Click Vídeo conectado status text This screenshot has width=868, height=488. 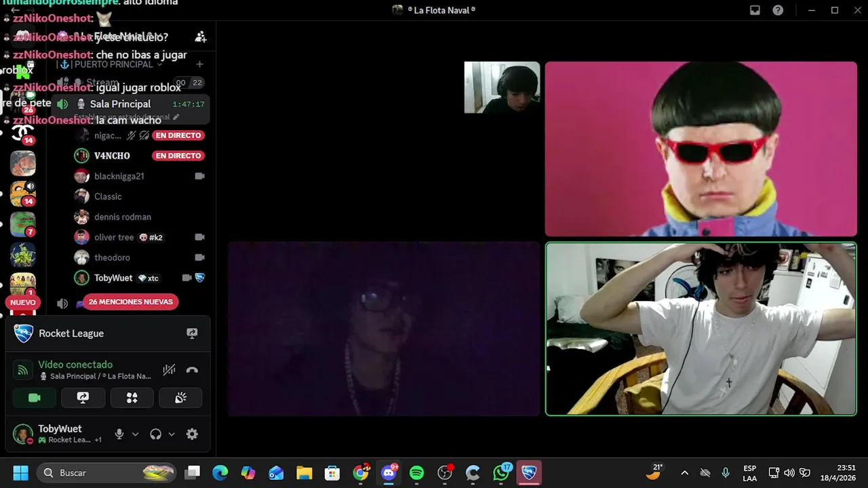click(x=75, y=365)
